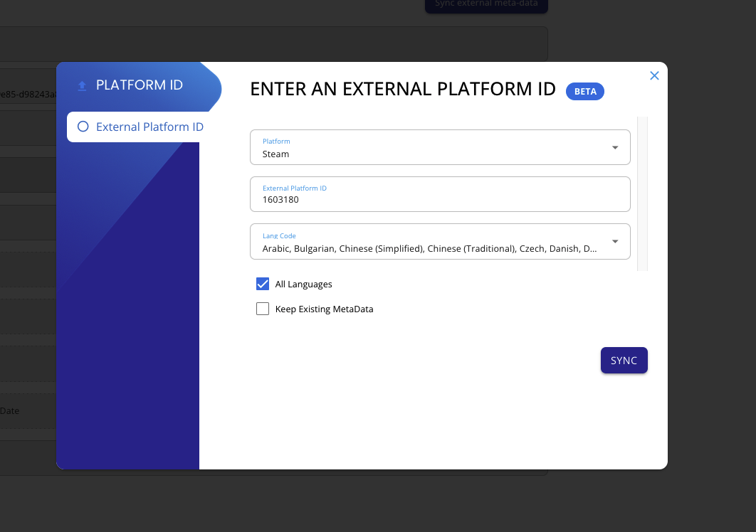Uncheck the All Languages checkbox

coord(263,284)
